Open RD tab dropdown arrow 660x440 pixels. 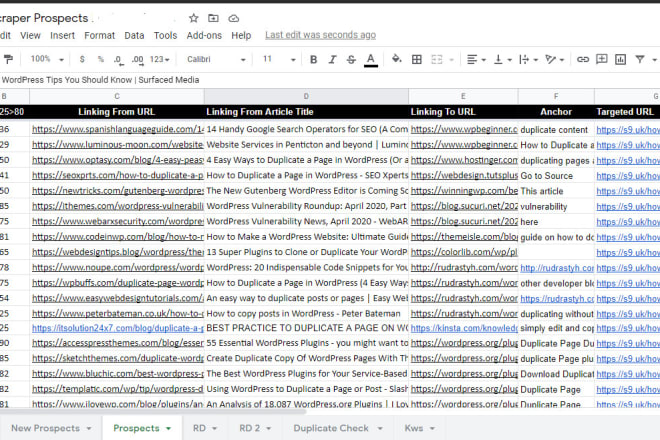tap(214, 429)
